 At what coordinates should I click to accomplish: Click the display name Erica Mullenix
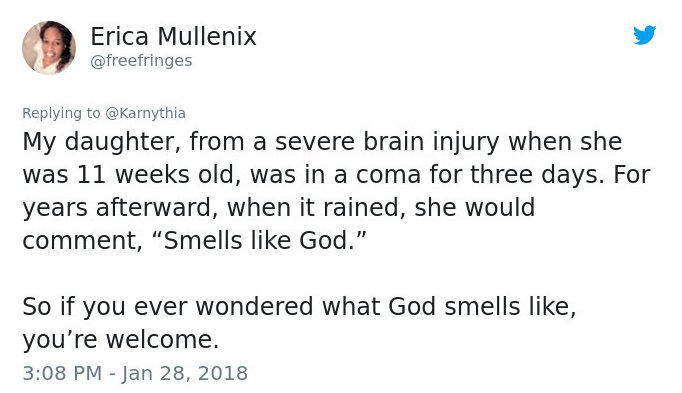174,37
